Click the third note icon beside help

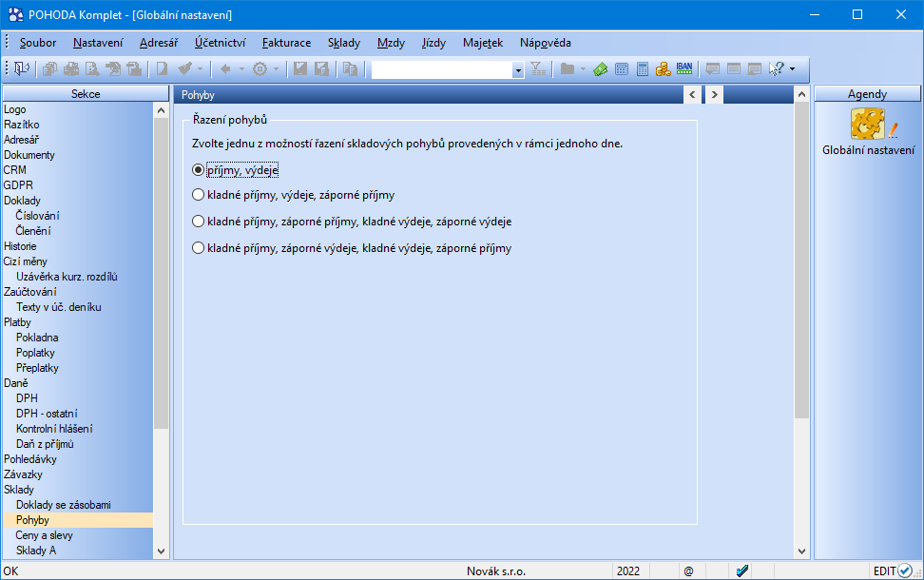click(x=755, y=69)
